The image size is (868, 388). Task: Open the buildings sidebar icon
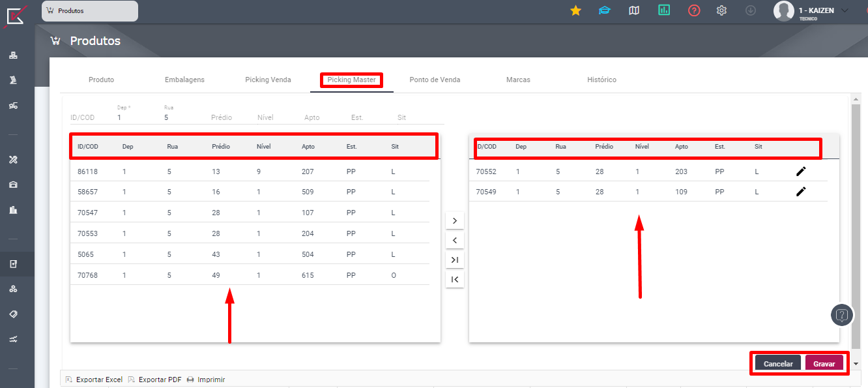coord(13,210)
